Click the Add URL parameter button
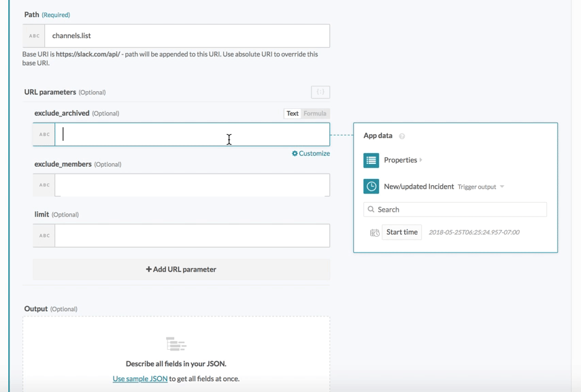 point(182,269)
